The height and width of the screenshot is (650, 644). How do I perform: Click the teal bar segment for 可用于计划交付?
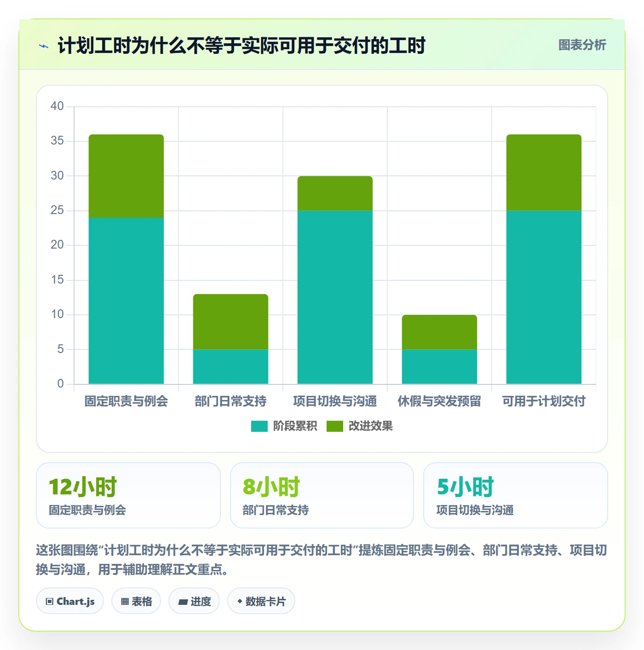(x=544, y=297)
